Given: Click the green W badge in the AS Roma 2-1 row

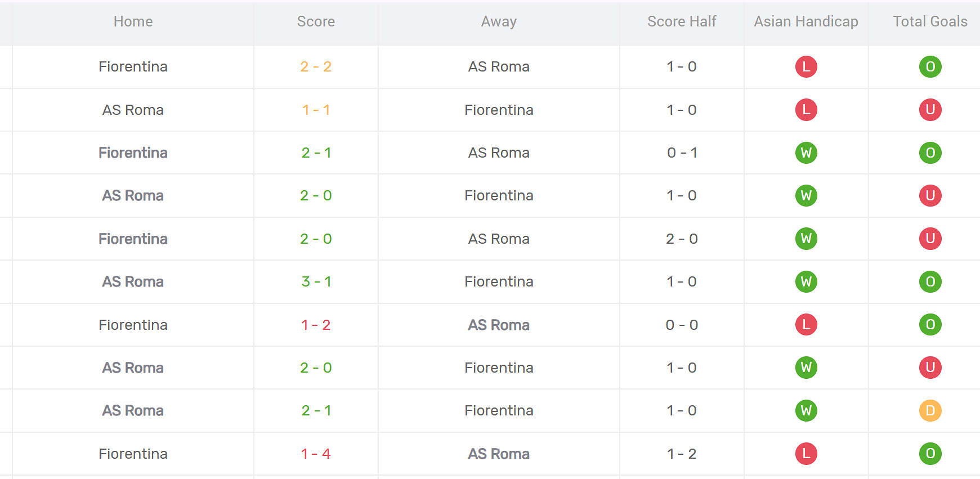Looking at the screenshot, I should tap(806, 411).
